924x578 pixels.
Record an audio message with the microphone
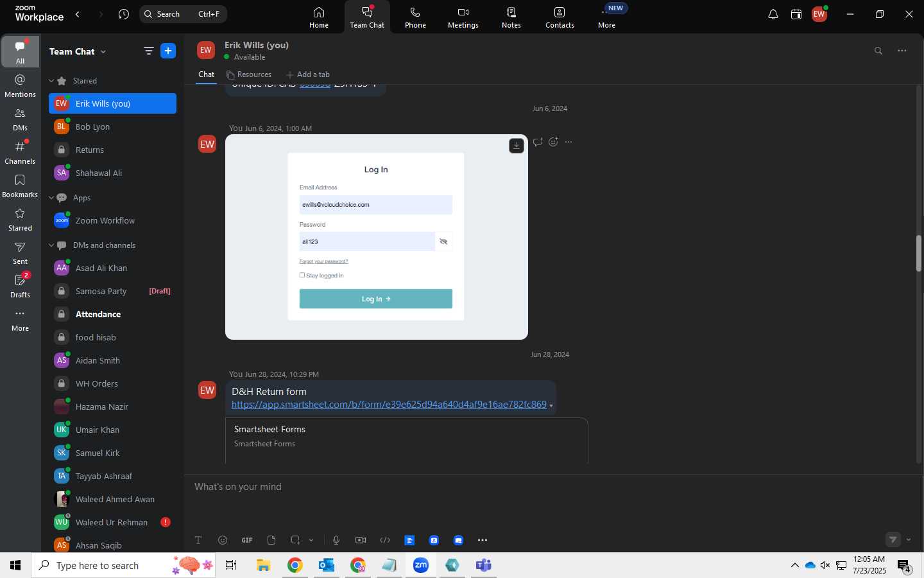coord(336,540)
